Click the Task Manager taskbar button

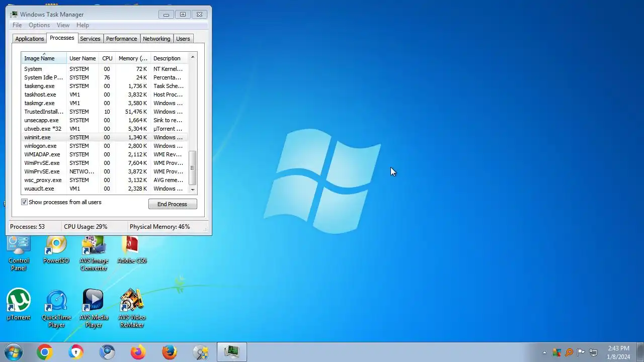coord(232,352)
